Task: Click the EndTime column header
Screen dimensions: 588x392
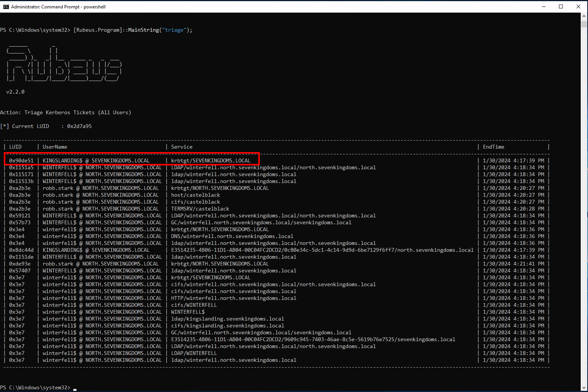Action: click(493, 147)
